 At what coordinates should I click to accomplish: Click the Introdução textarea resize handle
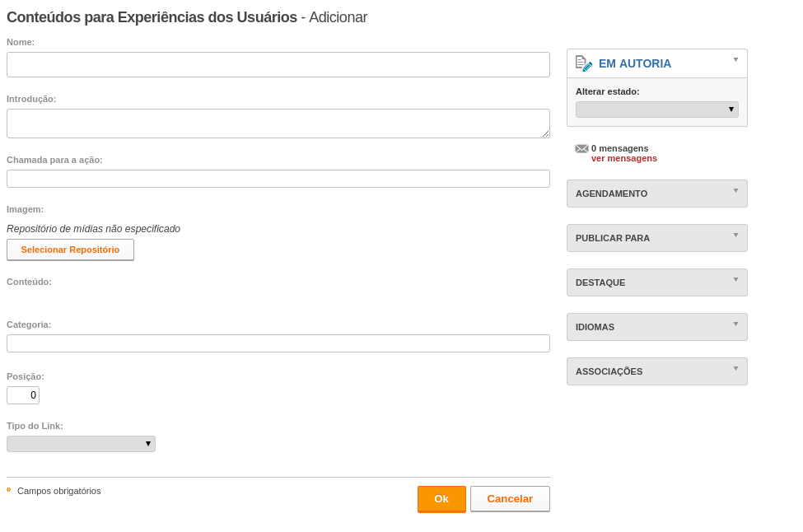(545, 133)
